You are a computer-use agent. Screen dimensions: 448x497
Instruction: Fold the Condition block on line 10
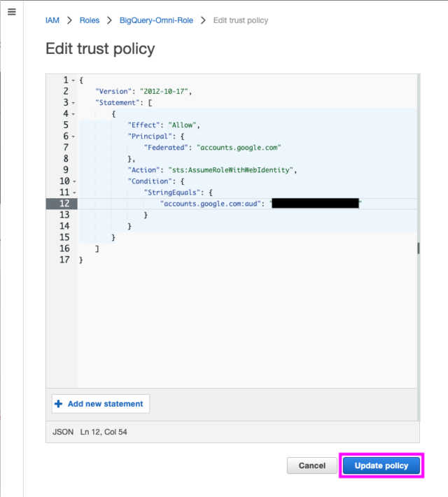point(74,181)
